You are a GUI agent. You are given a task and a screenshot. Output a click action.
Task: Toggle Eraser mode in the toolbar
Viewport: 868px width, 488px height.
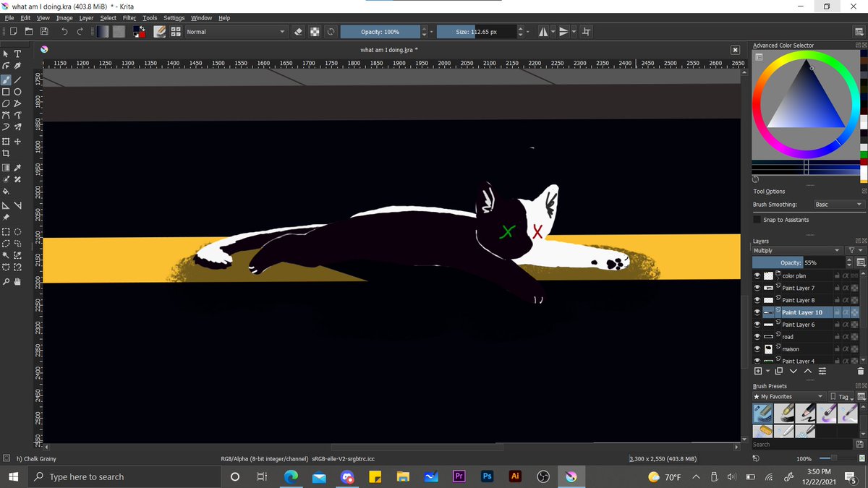coord(297,32)
